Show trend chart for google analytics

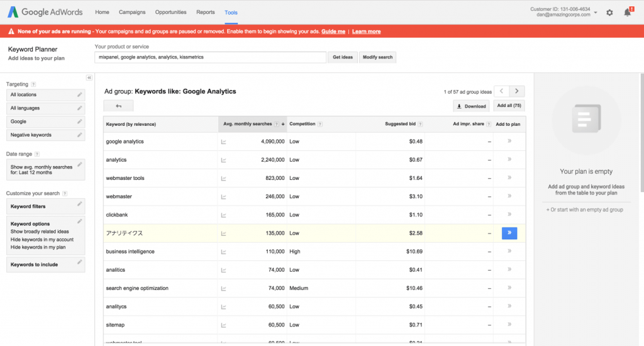click(x=223, y=142)
